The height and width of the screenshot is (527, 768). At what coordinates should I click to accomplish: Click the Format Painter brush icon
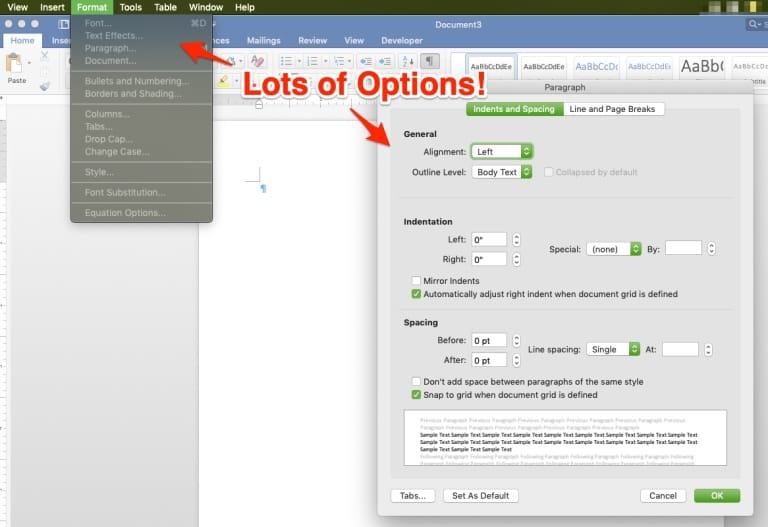coord(45,86)
